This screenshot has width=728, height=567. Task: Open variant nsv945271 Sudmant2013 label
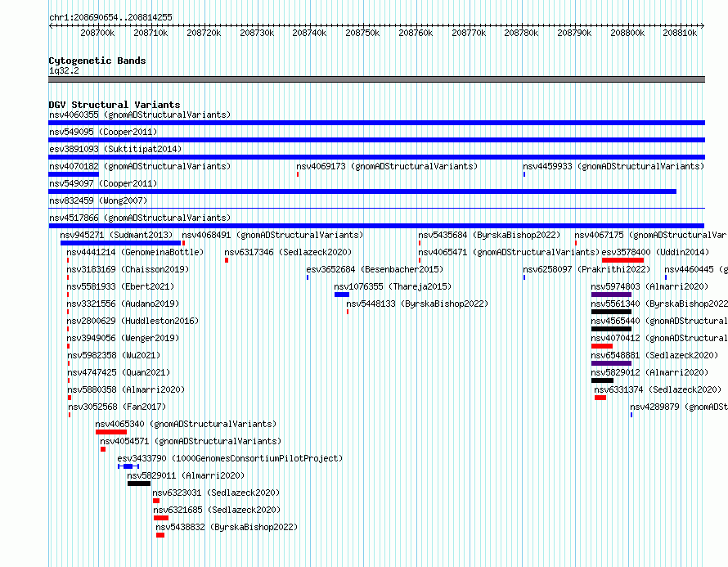click(116, 235)
